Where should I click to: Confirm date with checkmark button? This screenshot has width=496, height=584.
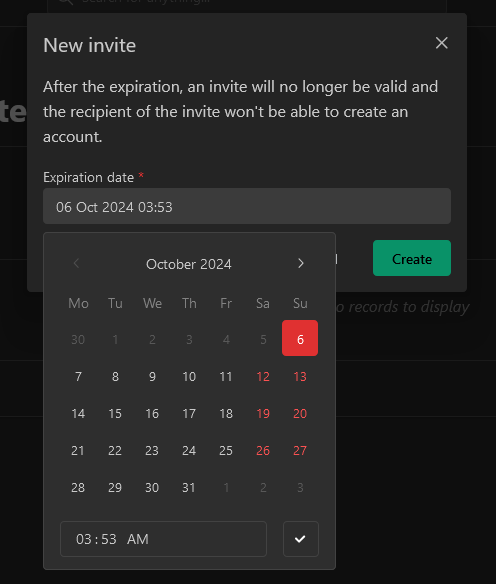(301, 539)
